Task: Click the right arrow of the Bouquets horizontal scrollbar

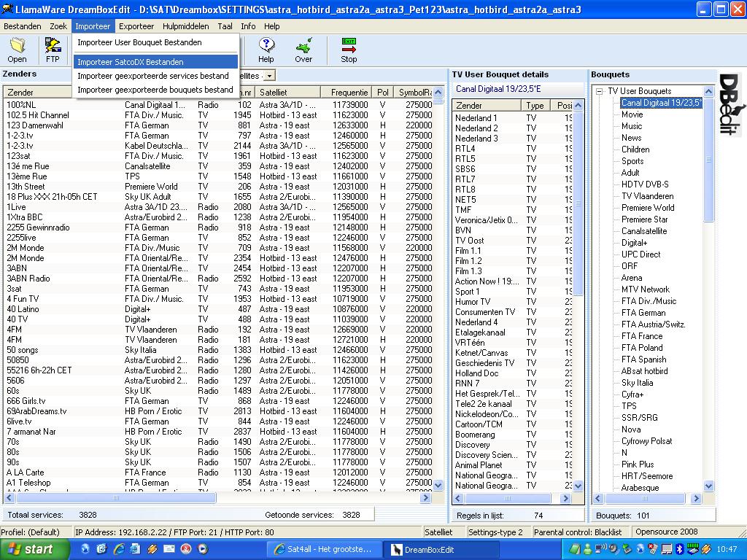Action: pos(696,499)
